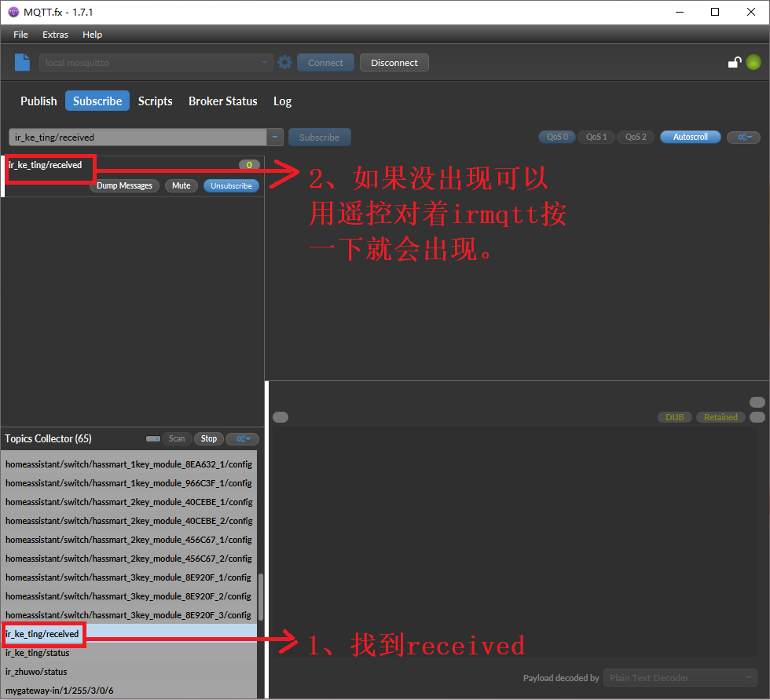Open the Broker Status tab
The height and width of the screenshot is (700, 770).
pyautogui.click(x=223, y=101)
